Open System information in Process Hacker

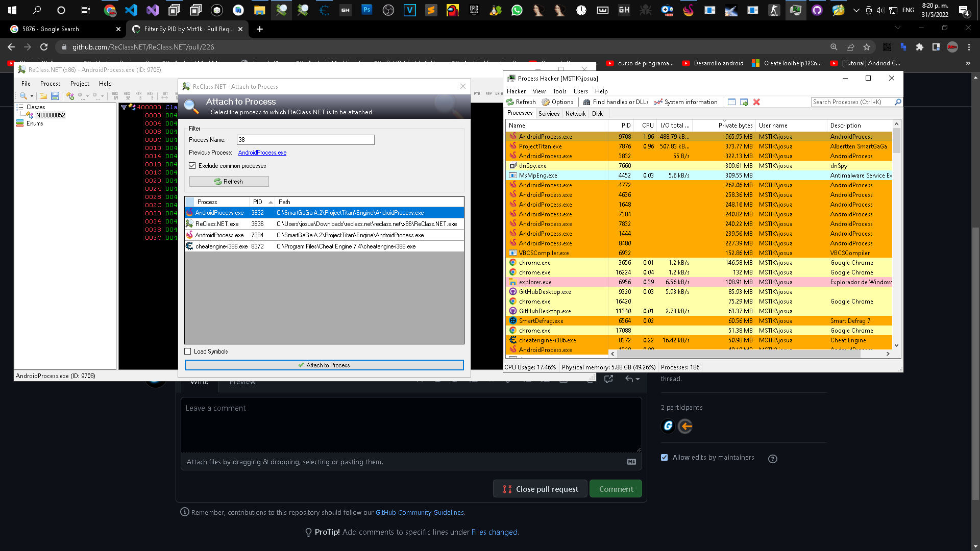coord(685,102)
